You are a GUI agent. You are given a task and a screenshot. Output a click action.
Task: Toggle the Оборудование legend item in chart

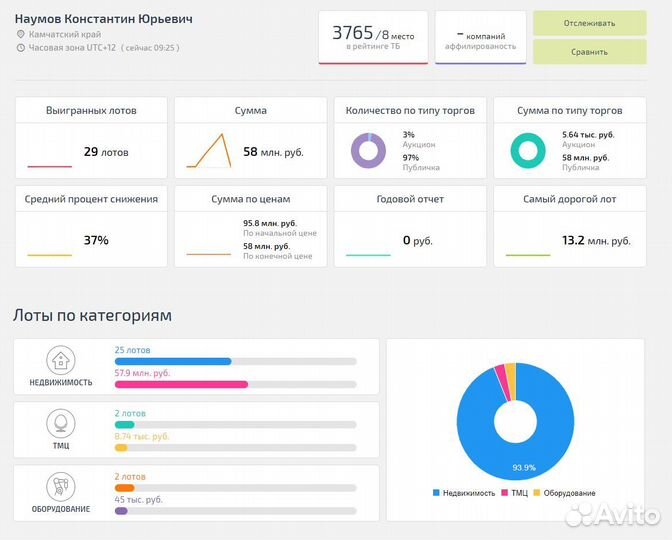[565, 493]
